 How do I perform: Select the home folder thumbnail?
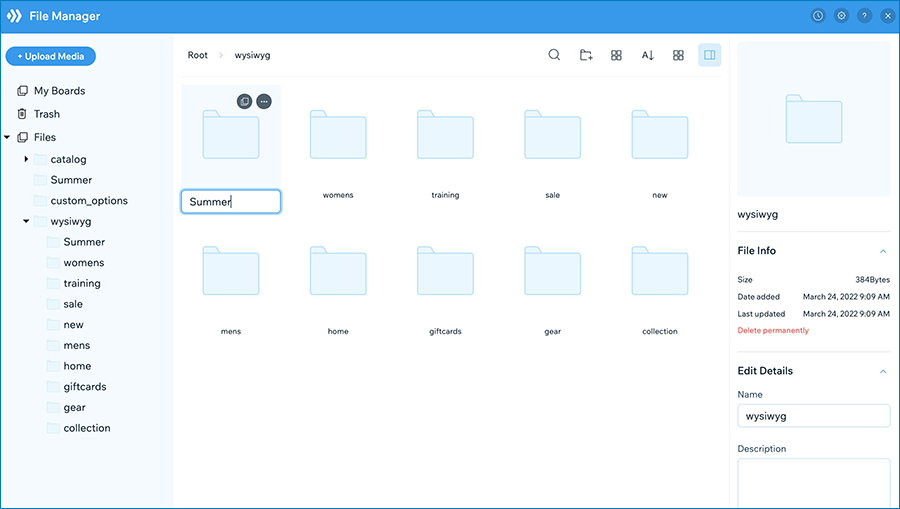[x=338, y=271]
